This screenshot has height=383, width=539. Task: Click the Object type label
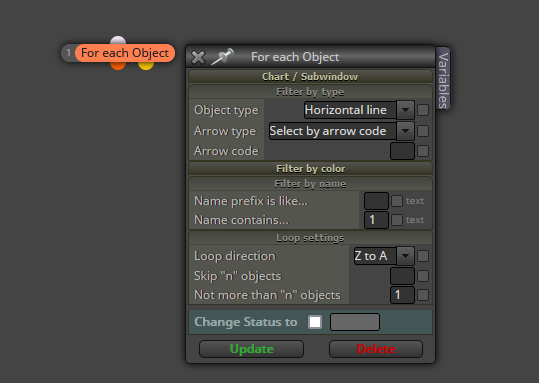[226, 110]
